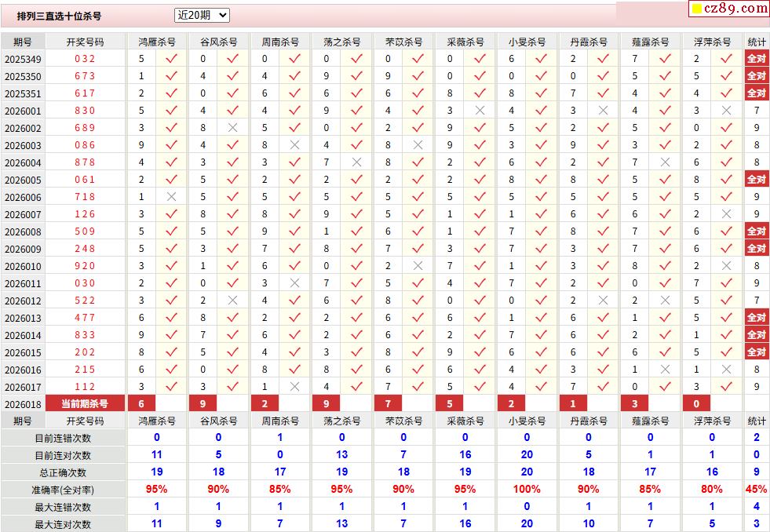The height and width of the screenshot is (532, 770).
Task: Click X mark in 荡之杀号 row 2026004
Action: click(356, 162)
